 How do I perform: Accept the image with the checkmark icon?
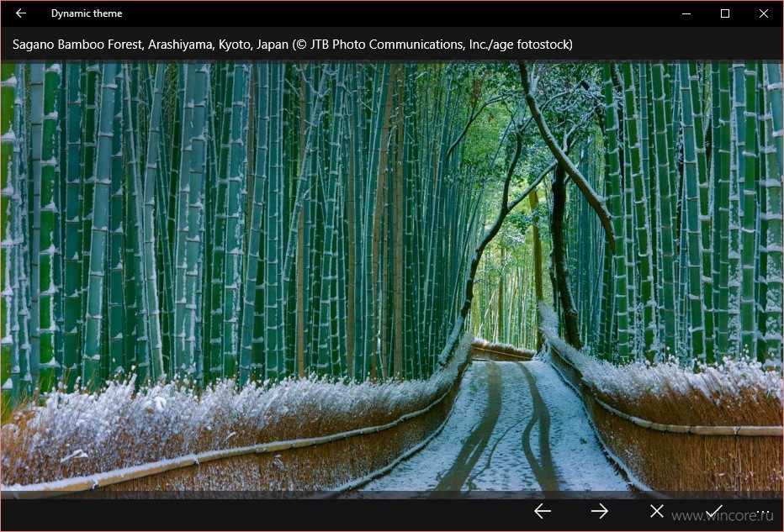click(714, 511)
